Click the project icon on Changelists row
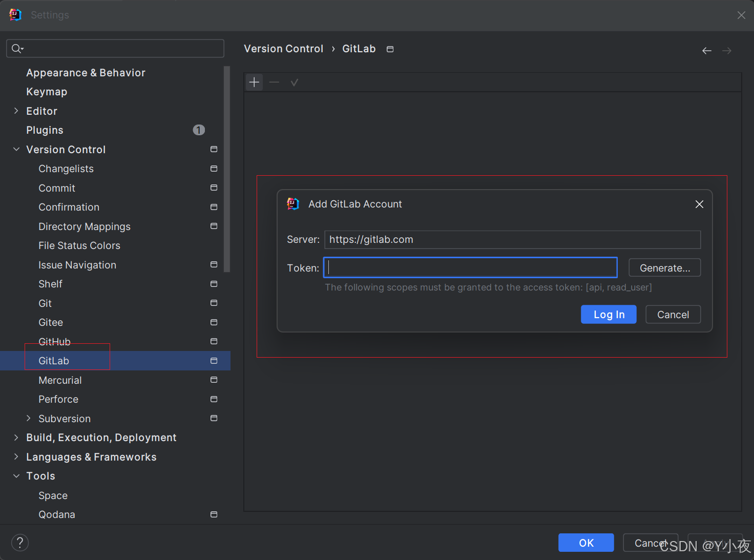This screenshot has height=560, width=754. click(214, 169)
